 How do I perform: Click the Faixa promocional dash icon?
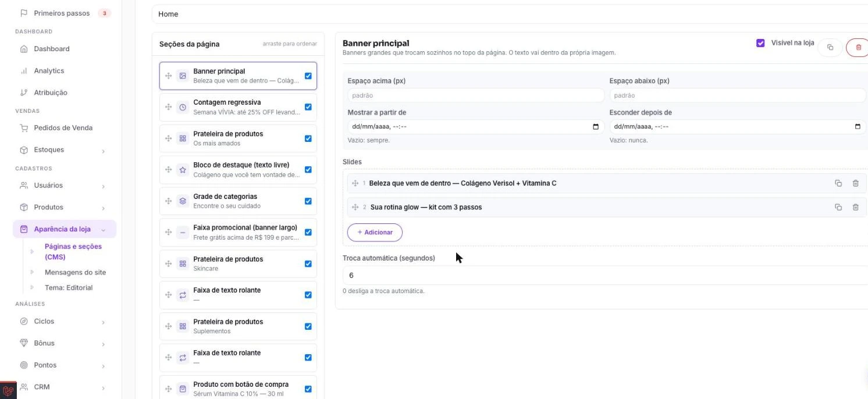pyautogui.click(x=183, y=233)
